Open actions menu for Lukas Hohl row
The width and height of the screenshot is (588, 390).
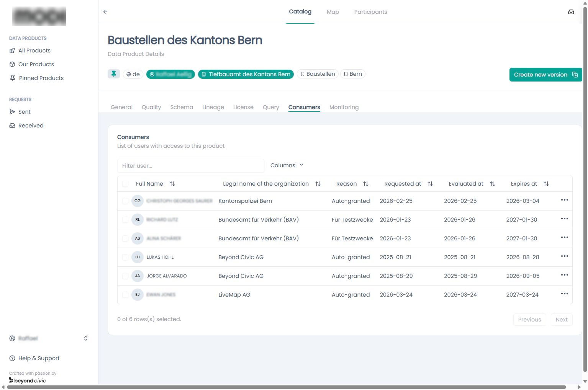point(564,256)
